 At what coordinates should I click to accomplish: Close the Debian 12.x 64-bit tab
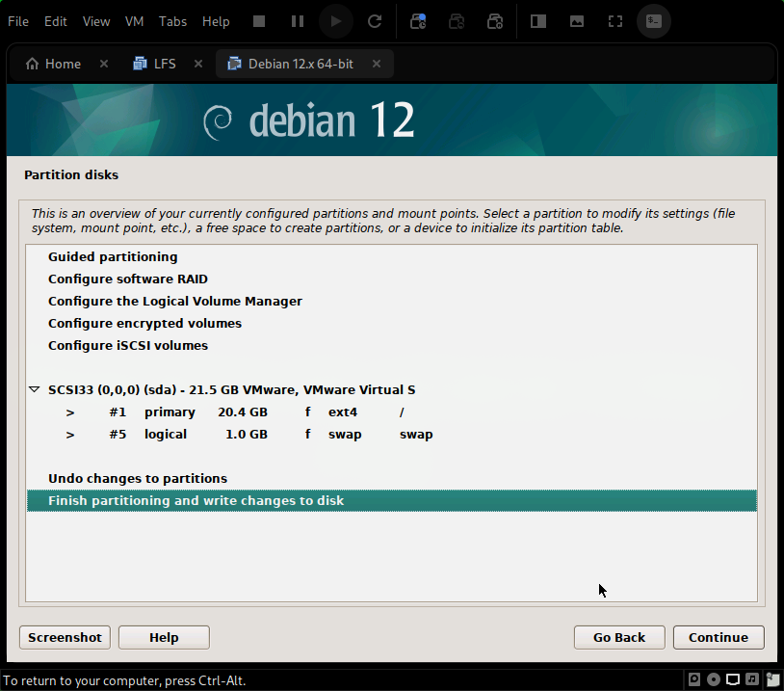377,64
